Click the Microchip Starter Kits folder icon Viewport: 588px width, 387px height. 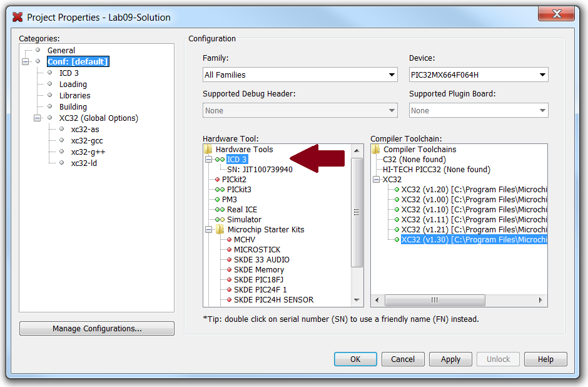220,230
